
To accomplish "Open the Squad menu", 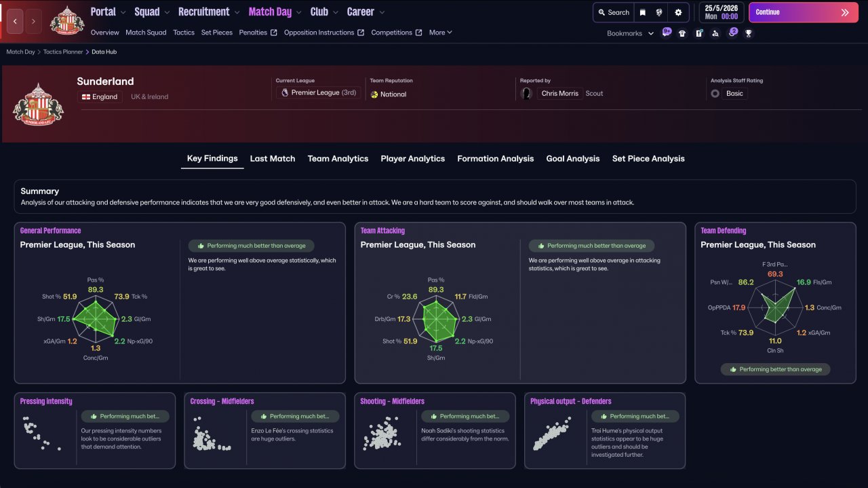I will (x=152, y=12).
